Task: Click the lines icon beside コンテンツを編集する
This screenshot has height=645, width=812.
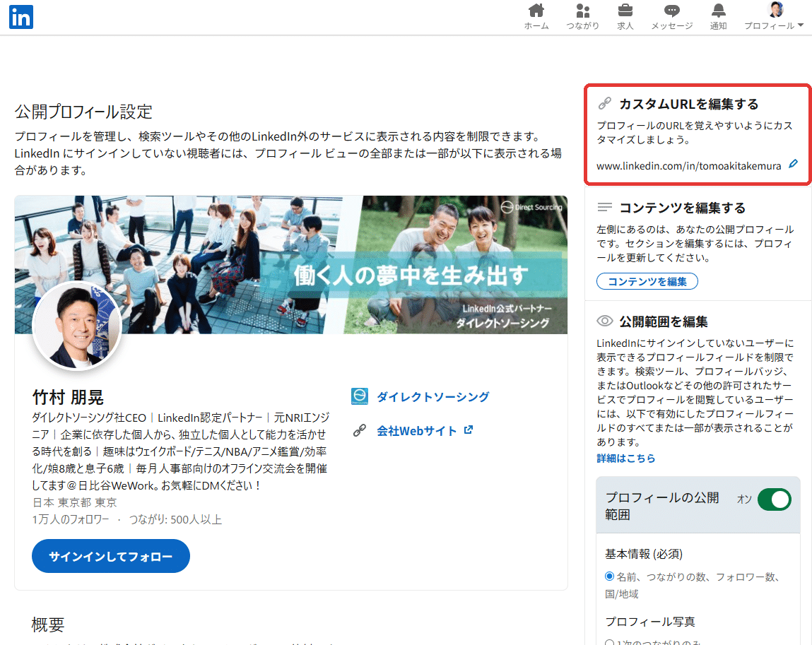Action: 604,208
